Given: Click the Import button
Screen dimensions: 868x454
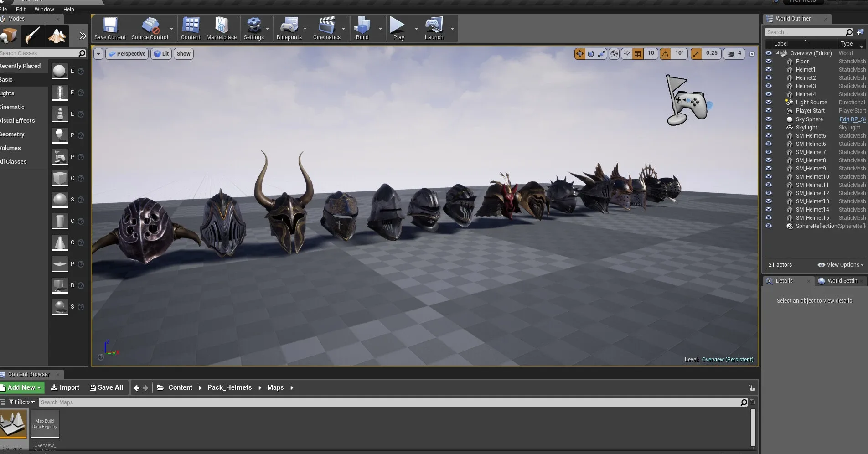Looking at the screenshot, I should click(x=65, y=387).
